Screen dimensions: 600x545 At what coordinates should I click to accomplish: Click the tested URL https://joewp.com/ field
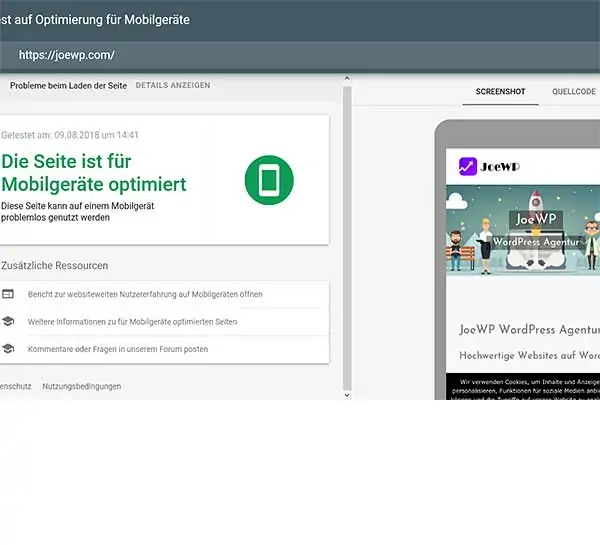pos(67,55)
